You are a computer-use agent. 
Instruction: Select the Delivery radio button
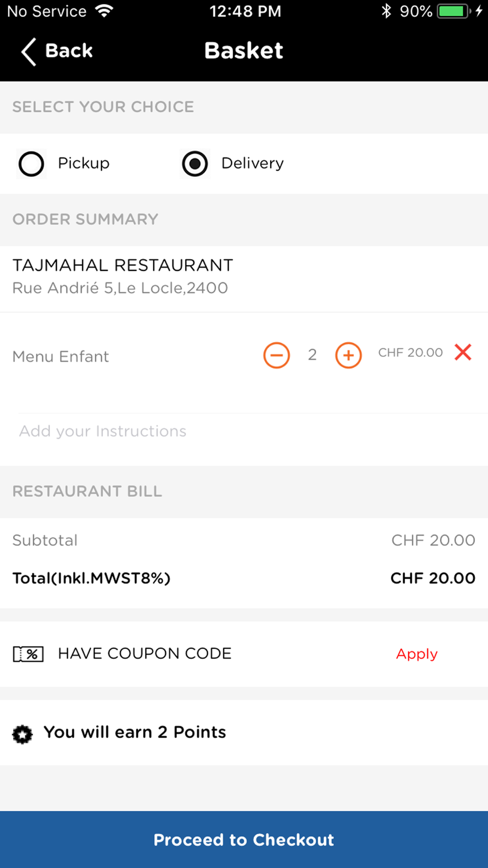coord(195,164)
